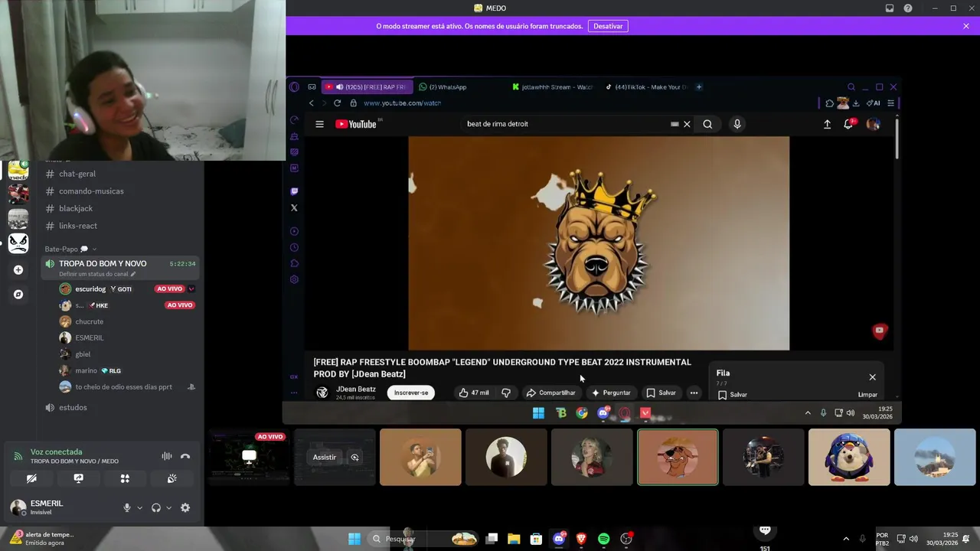Image resolution: width=980 pixels, height=551 pixels.
Task: Mute the Discord microphone
Action: click(127, 507)
